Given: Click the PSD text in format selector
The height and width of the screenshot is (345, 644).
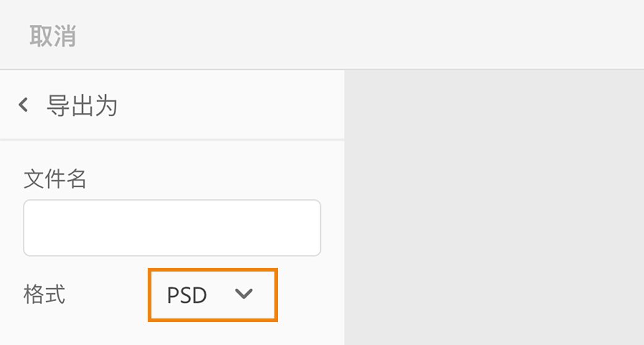Looking at the screenshot, I should (x=187, y=295).
